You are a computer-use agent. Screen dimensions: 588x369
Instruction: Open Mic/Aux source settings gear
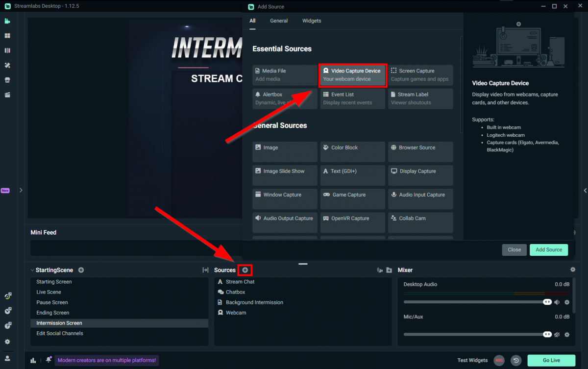click(x=567, y=335)
